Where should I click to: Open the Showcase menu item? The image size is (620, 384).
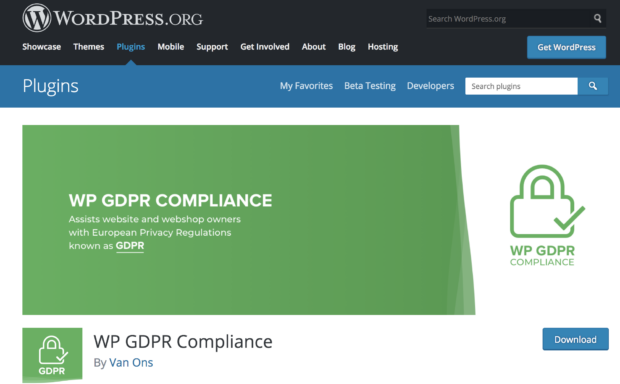(42, 47)
